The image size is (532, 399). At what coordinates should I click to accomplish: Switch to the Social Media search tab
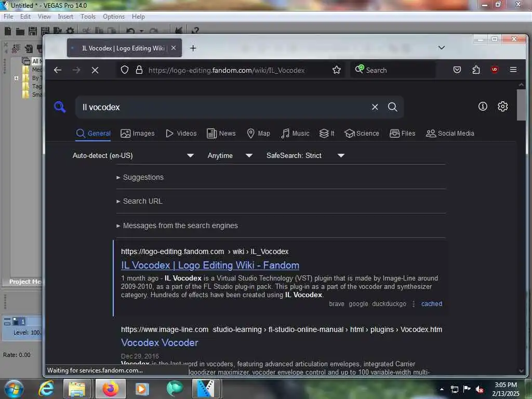[x=450, y=134]
